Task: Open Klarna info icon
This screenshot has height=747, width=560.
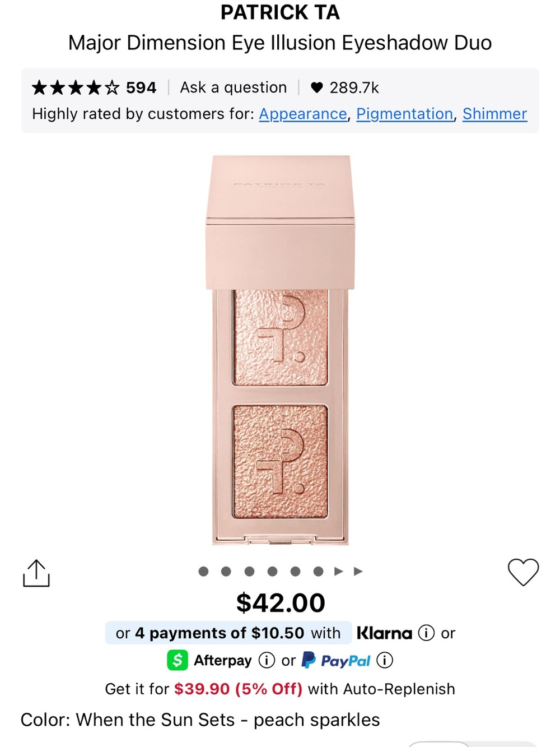Action: tap(426, 633)
